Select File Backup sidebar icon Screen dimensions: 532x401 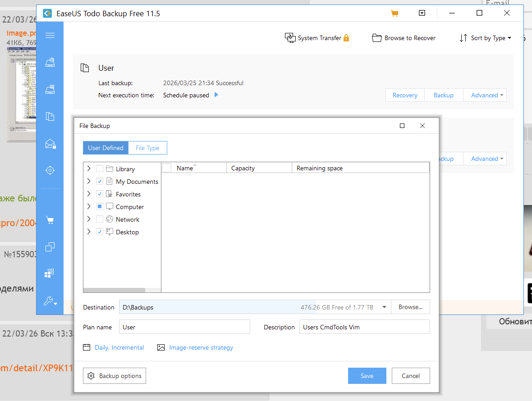pyautogui.click(x=50, y=117)
